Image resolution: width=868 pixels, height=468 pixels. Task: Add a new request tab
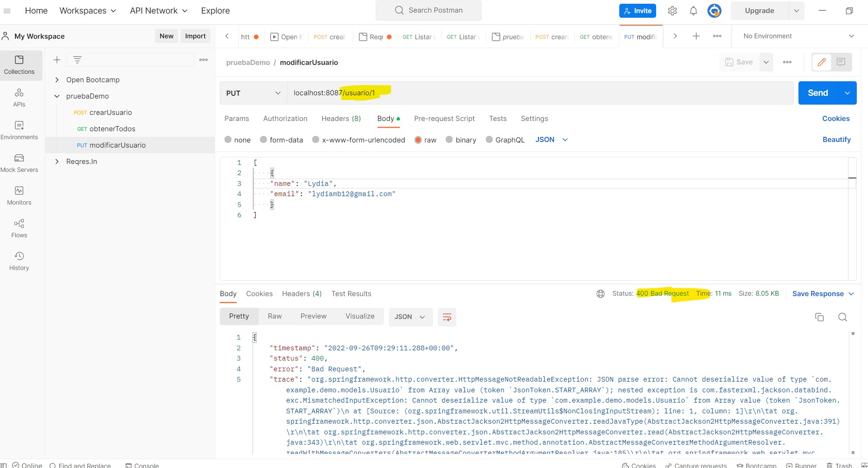696,36
